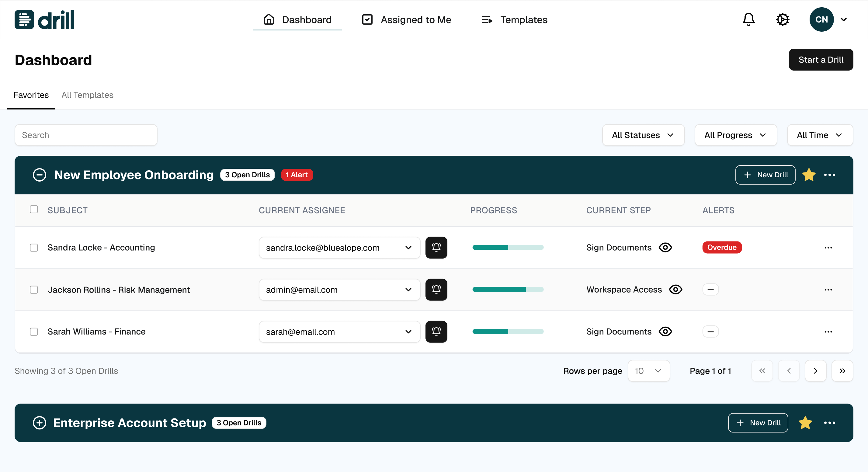Click reminder bell for sarah@email.com row
The height and width of the screenshot is (472, 868).
pos(436,331)
